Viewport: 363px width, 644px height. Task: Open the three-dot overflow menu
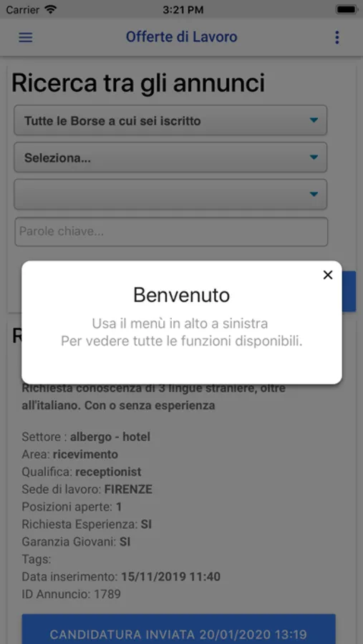coord(337,37)
